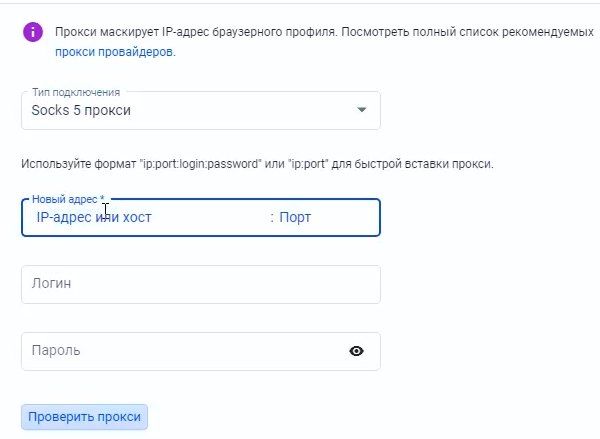600x439 pixels.
Task: Click the Новый адрес field label
Action: click(x=68, y=199)
